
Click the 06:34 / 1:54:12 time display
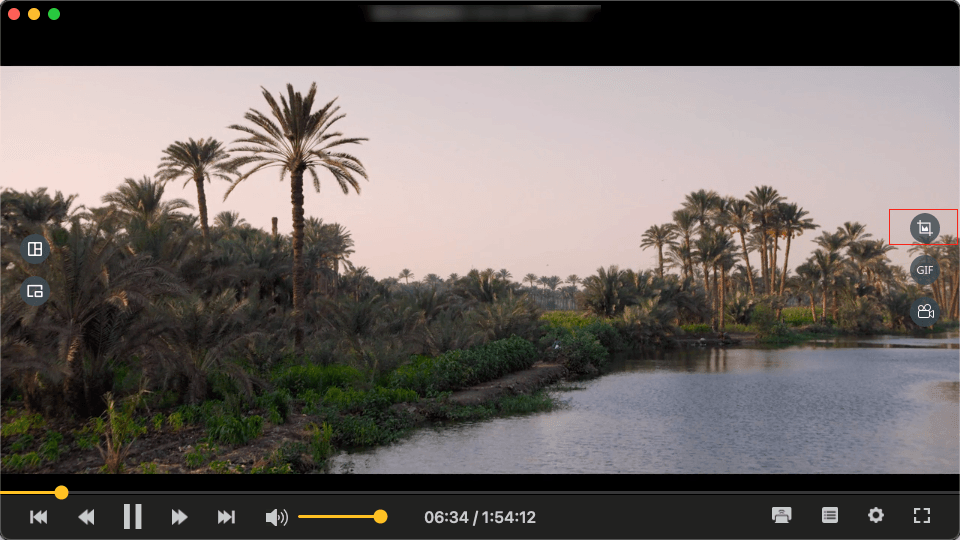click(480, 517)
